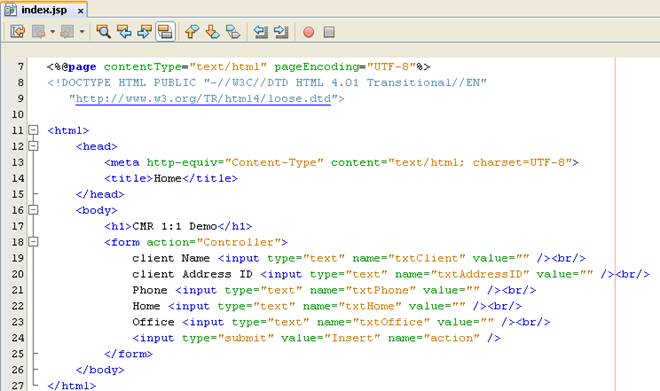
Task: Click line number 24 in the gutter
Action: click(x=18, y=338)
